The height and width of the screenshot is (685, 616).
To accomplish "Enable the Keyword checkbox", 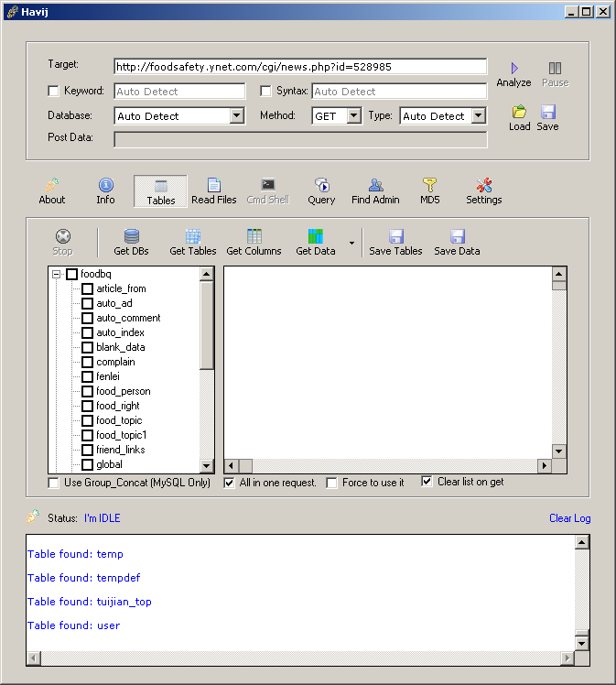I will [x=53, y=91].
